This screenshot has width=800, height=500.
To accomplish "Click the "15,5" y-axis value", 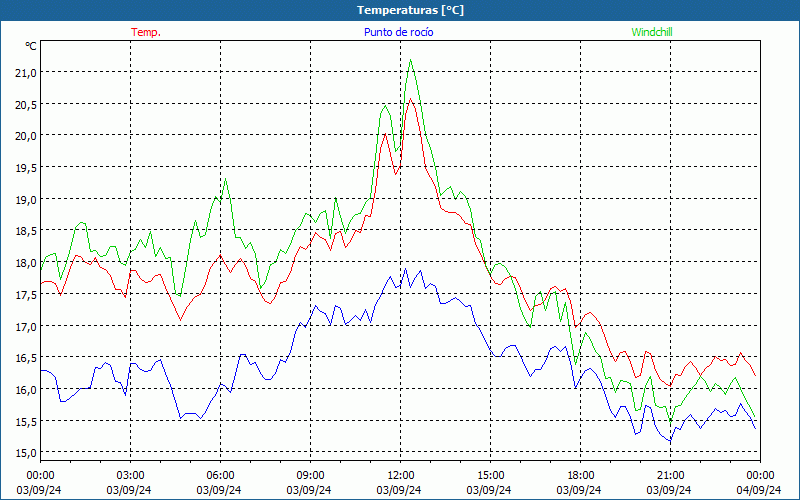I will [x=26, y=421].
